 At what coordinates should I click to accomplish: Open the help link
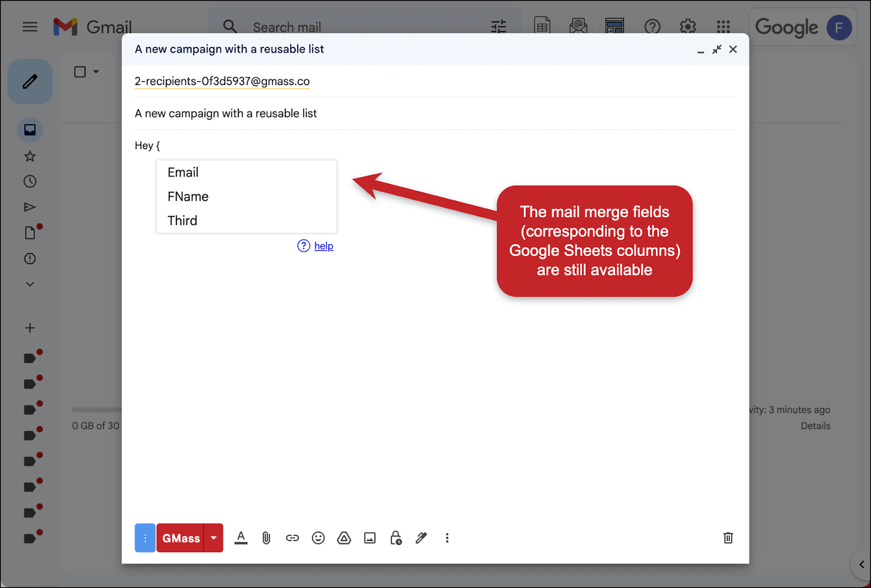(x=323, y=246)
